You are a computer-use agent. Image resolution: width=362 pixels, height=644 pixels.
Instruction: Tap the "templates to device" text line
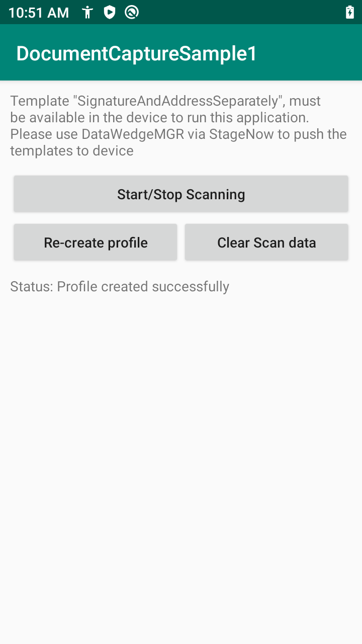click(72, 150)
